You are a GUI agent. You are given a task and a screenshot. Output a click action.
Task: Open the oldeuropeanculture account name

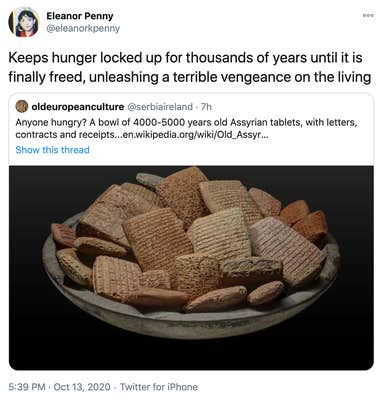[77, 107]
